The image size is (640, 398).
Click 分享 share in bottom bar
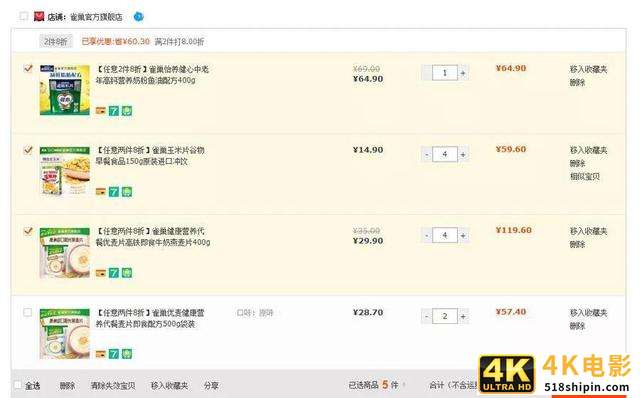(x=211, y=385)
